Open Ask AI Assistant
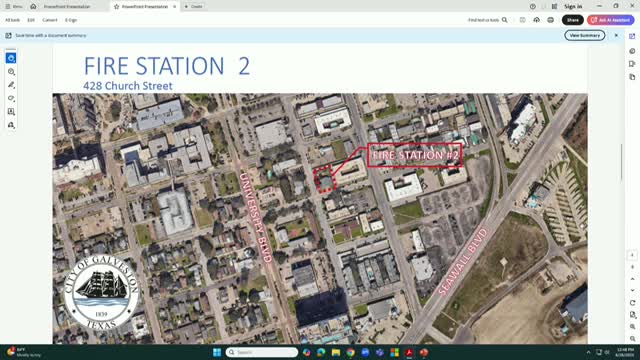640x360 pixels. [x=611, y=20]
